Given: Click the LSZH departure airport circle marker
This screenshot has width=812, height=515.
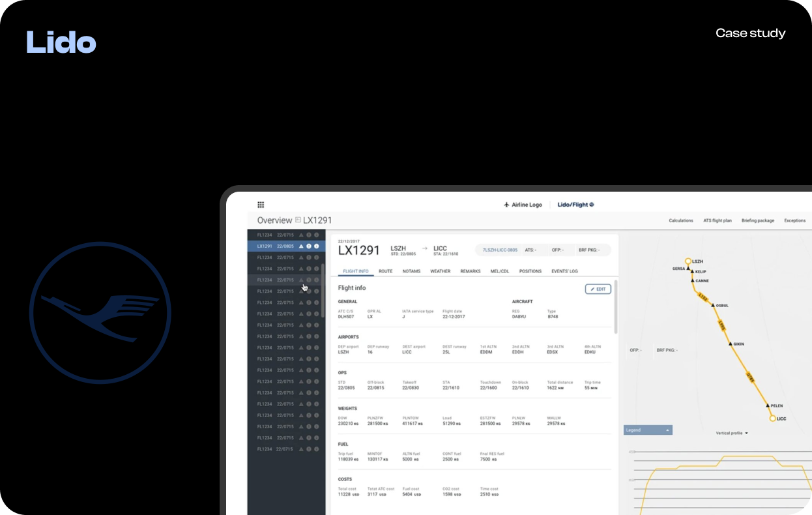Looking at the screenshot, I should coord(688,261).
